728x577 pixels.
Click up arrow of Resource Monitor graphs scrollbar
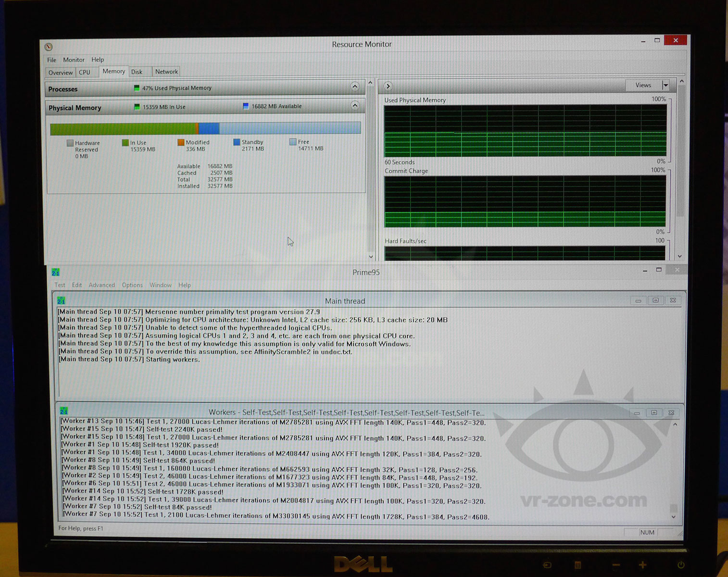pos(681,82)
